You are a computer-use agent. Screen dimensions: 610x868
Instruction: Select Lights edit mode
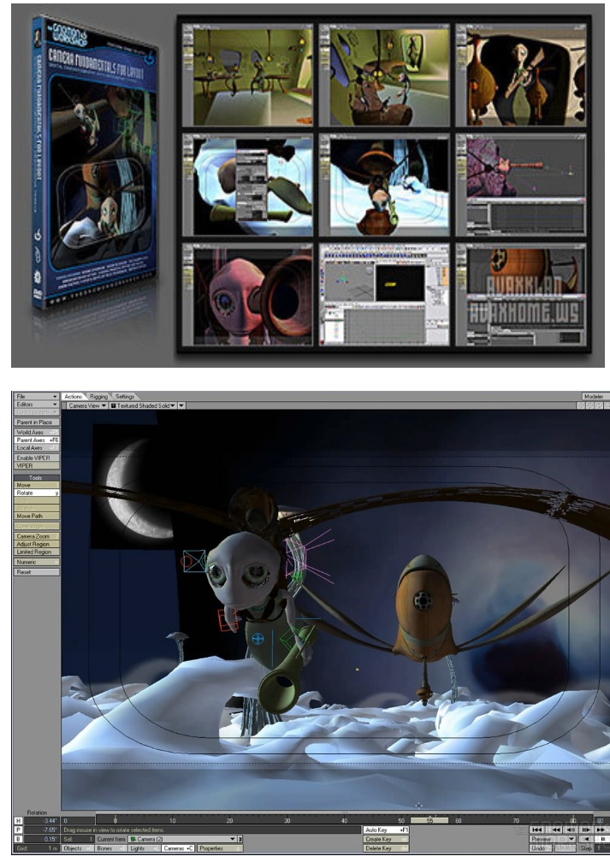pyautogui.click(x=144, y=848)
